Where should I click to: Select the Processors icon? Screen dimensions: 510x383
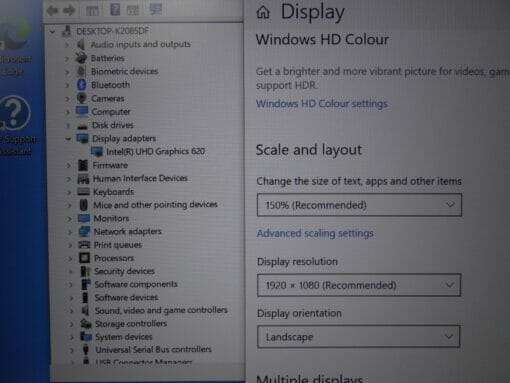tap(84, 258)
